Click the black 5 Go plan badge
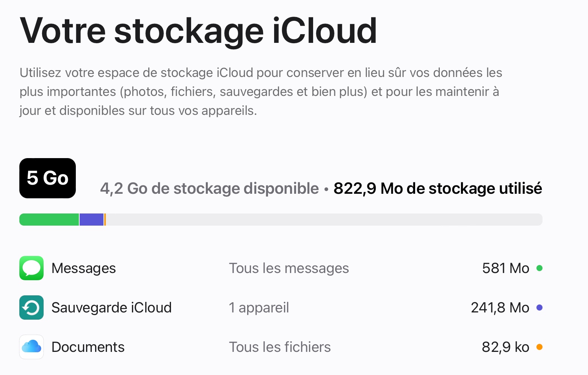Image resolution: width=588 pixels, height=375 pixels. [47, 178]
